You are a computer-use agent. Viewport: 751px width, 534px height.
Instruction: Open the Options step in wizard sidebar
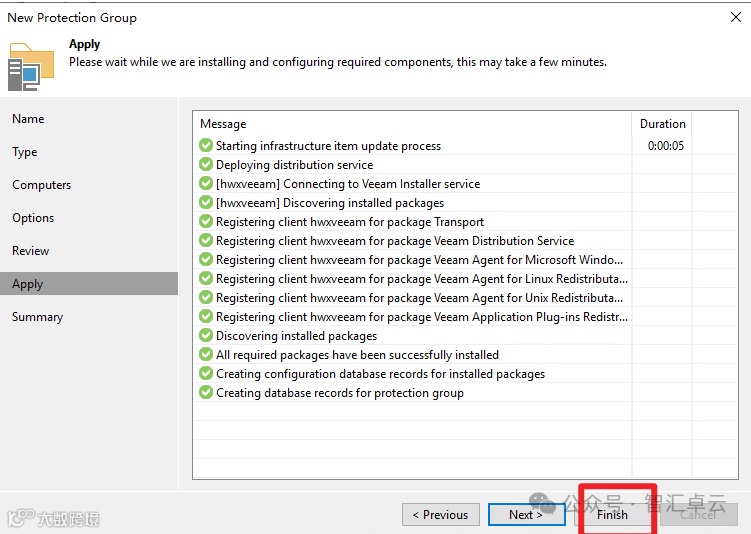pos(33,218)
